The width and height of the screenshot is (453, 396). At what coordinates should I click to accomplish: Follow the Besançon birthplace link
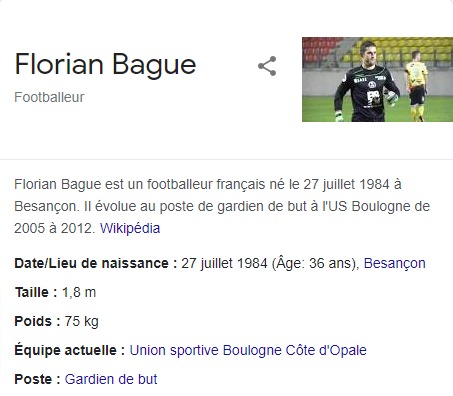coord(395,263)
